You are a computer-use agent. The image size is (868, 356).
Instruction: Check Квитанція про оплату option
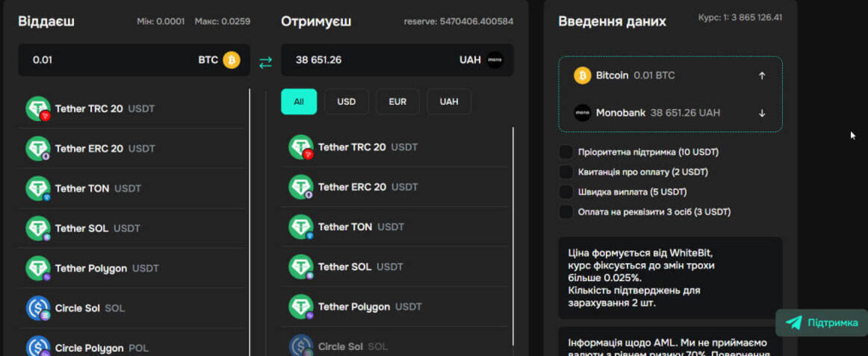[x=566, y=172]
